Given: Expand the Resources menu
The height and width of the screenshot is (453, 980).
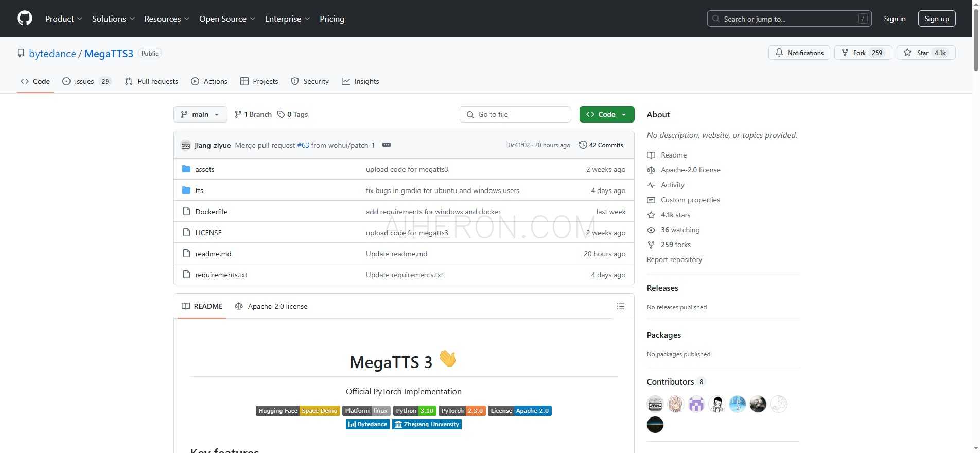Looking at the screenshot, I should tap(167, 19).
